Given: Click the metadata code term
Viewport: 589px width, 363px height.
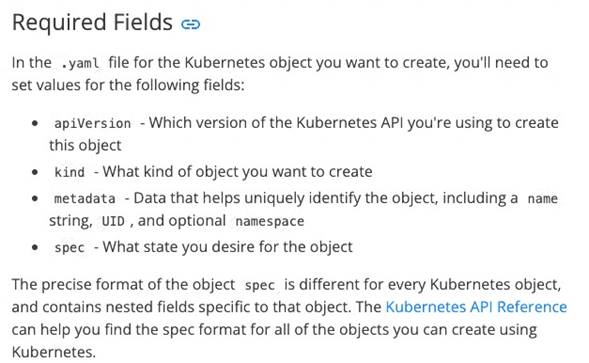Looking at the screenshot, I should coord(85,198).
